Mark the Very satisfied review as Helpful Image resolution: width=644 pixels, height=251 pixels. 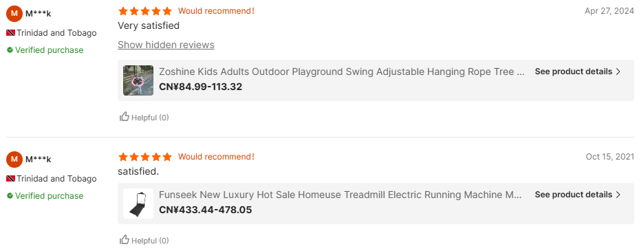click(x=144, y=117)
